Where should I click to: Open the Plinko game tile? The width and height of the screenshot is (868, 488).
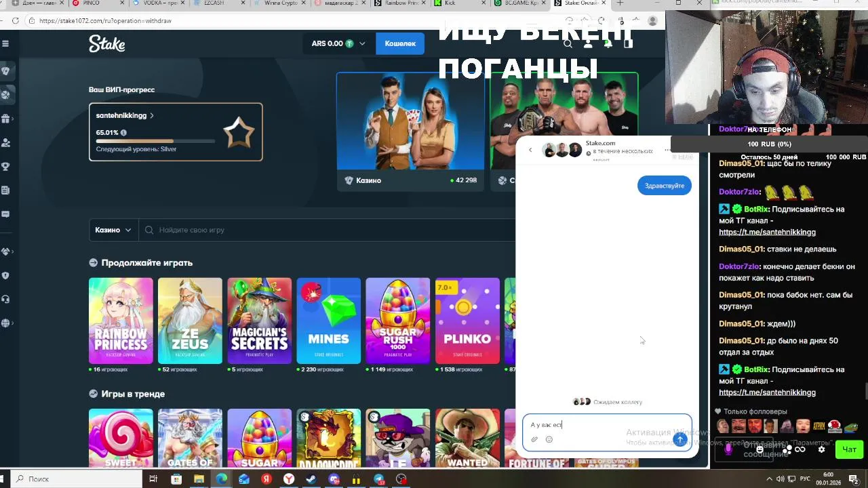467,321
